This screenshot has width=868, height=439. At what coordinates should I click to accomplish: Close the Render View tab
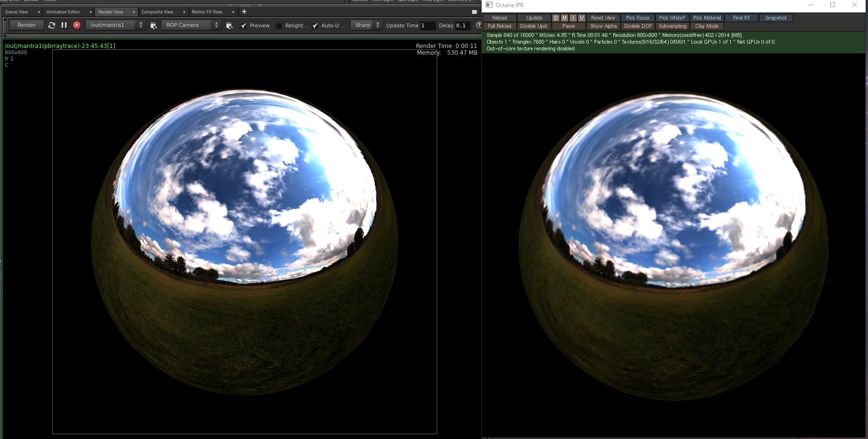click(x=134, y=12)
